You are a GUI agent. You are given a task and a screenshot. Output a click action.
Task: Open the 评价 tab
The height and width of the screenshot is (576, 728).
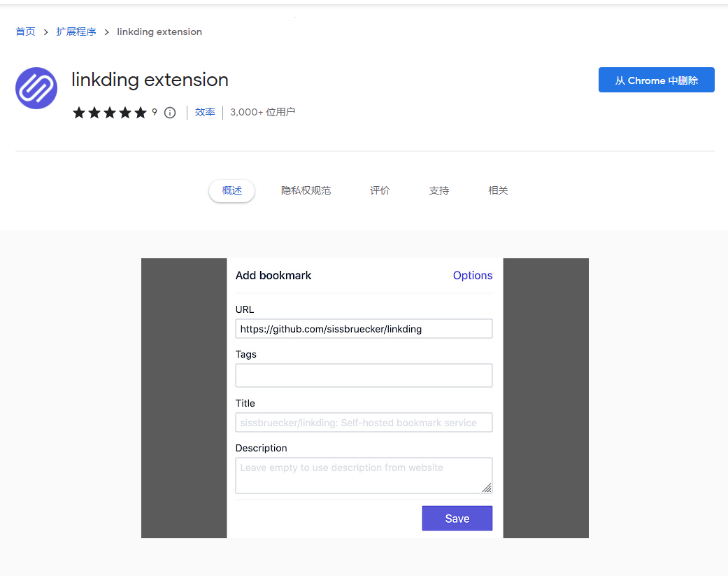pos(380,191)
